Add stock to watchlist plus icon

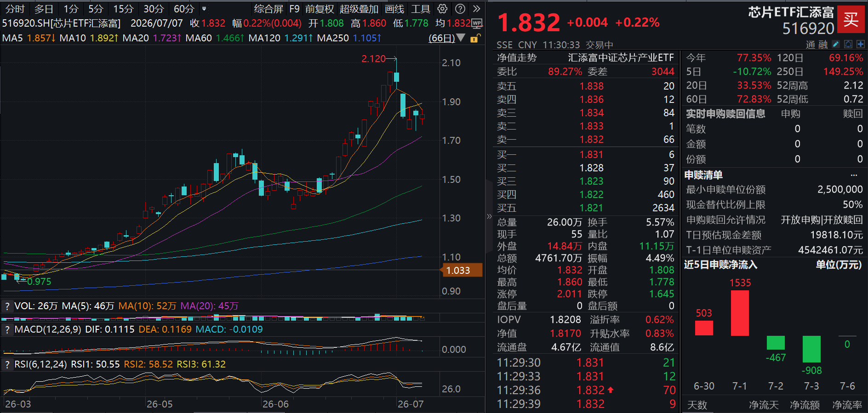[861, 44]
